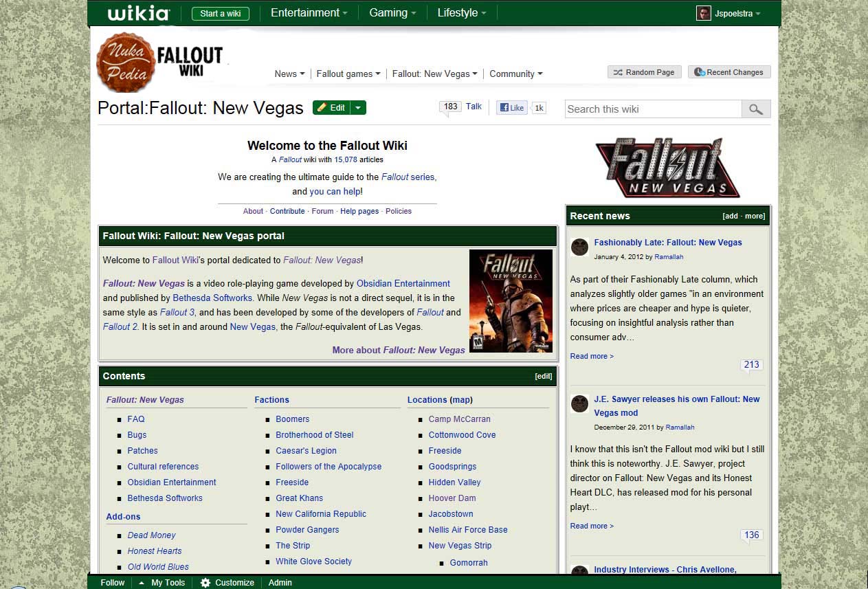868x589 pixels.
Task: Click into the Search this wiki field
Action: coord(653,109)
